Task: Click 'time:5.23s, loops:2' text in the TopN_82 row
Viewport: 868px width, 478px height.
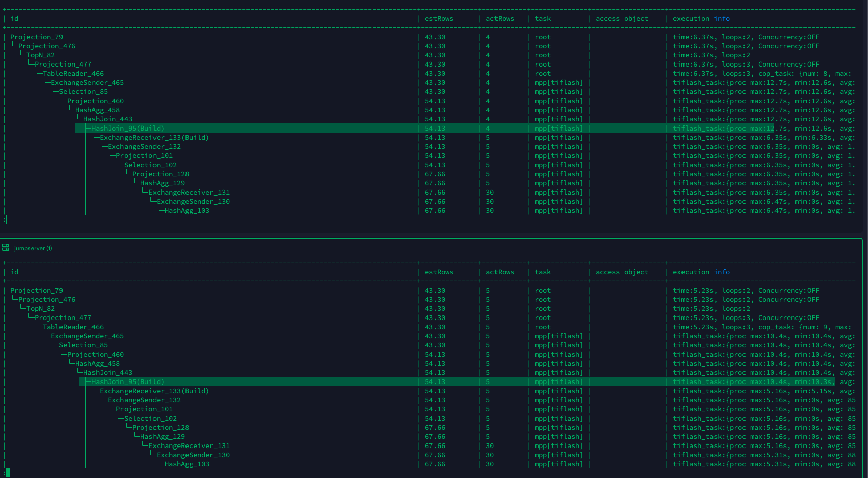Action: [711, 309]
